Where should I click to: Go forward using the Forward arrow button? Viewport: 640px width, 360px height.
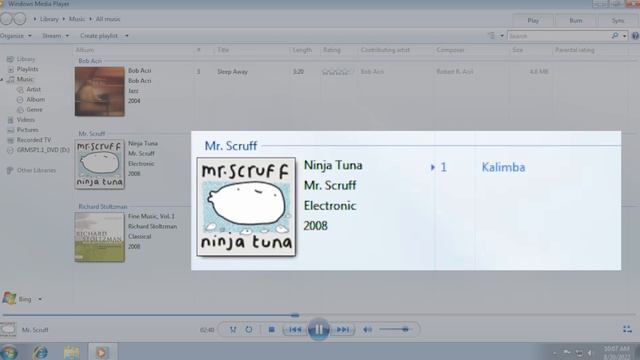click(x=20, y=19)
